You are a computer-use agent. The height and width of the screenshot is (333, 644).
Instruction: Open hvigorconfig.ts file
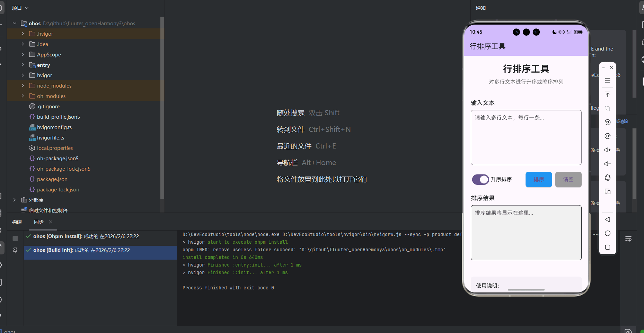coord(54,127)
